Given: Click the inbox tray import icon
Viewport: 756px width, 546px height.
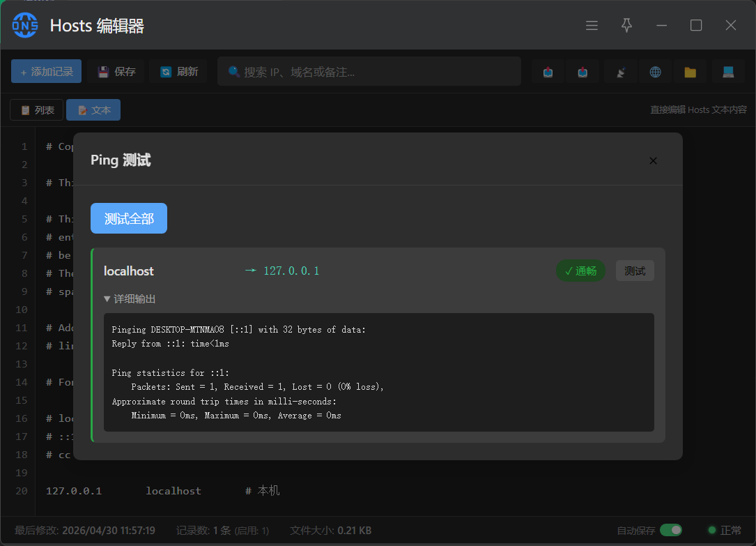Looking at the screenshot, I should point(583,72).
